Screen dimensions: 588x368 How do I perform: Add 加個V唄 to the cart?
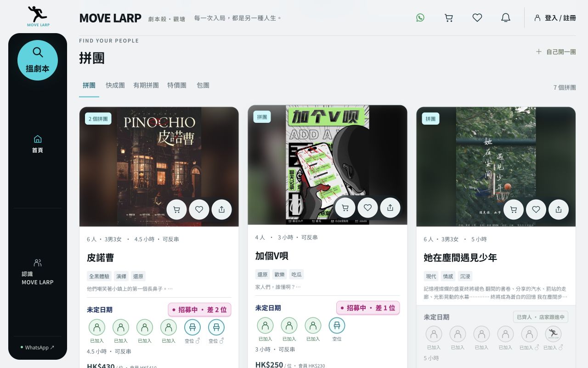point(345,207)
